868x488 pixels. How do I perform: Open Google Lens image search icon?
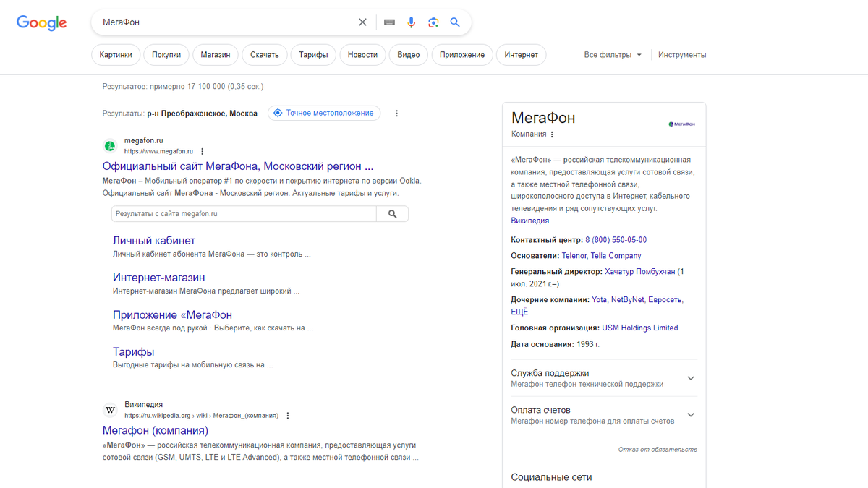tap(433, 22)
